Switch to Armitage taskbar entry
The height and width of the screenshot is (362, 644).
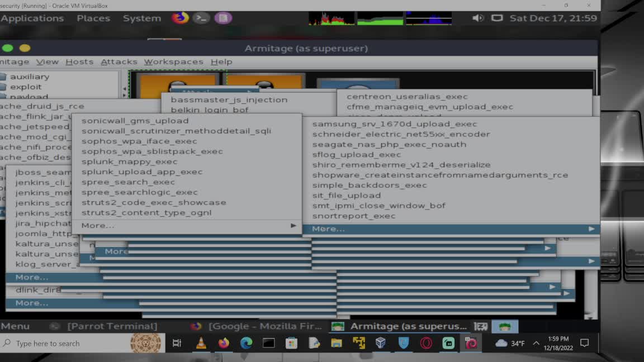click(399, 326)
